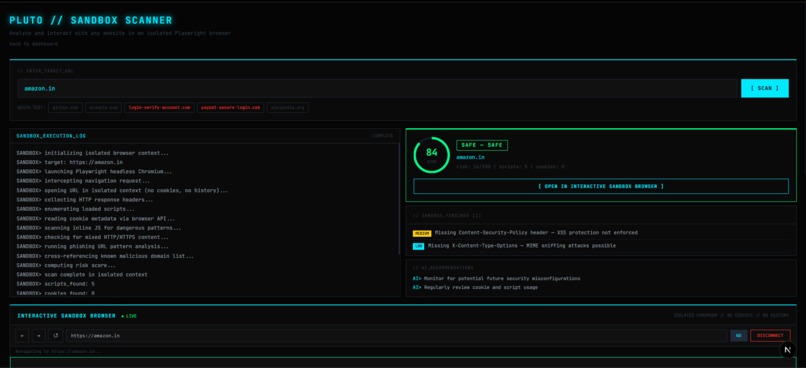Click the GO button

(x=739, y=336)
